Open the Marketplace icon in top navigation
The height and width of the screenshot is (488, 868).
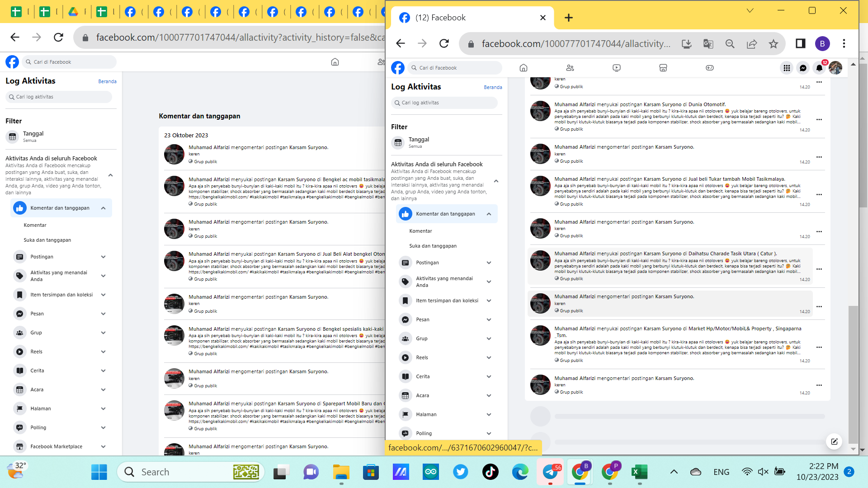(663, 68)
